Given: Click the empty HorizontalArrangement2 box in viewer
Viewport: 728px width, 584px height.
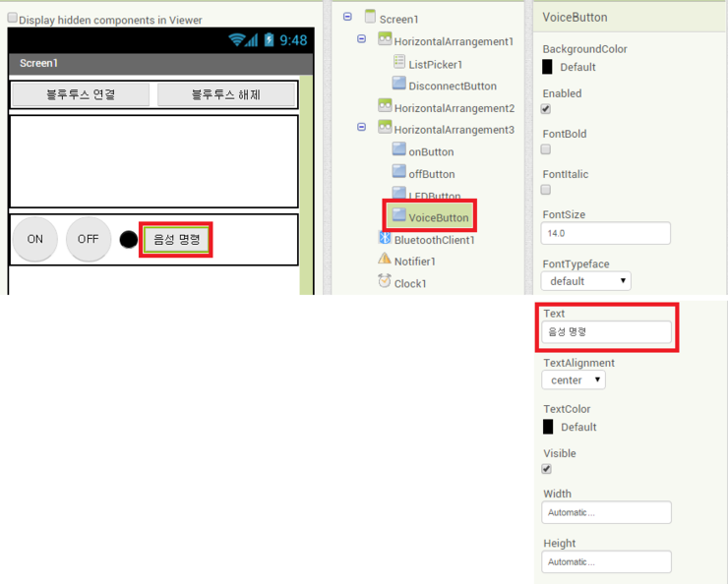Looking at the screenshot, I should (153, 161).
